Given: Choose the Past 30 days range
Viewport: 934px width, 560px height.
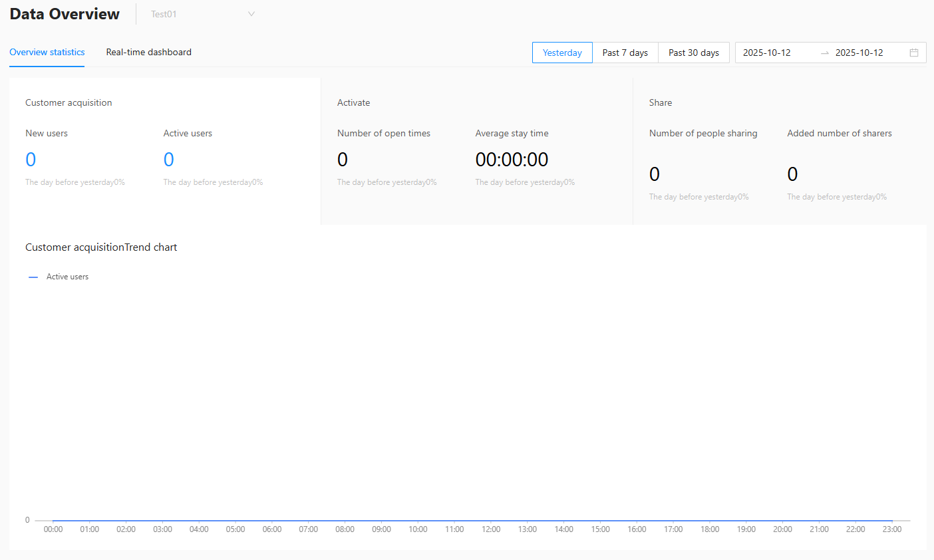Looking at the screenshot, I should [x=694, y=53].
